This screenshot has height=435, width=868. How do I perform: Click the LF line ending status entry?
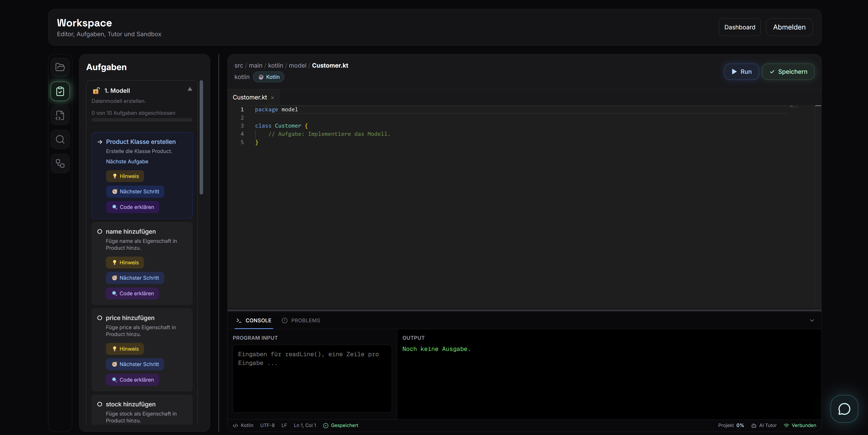click(x=284, y=425)
